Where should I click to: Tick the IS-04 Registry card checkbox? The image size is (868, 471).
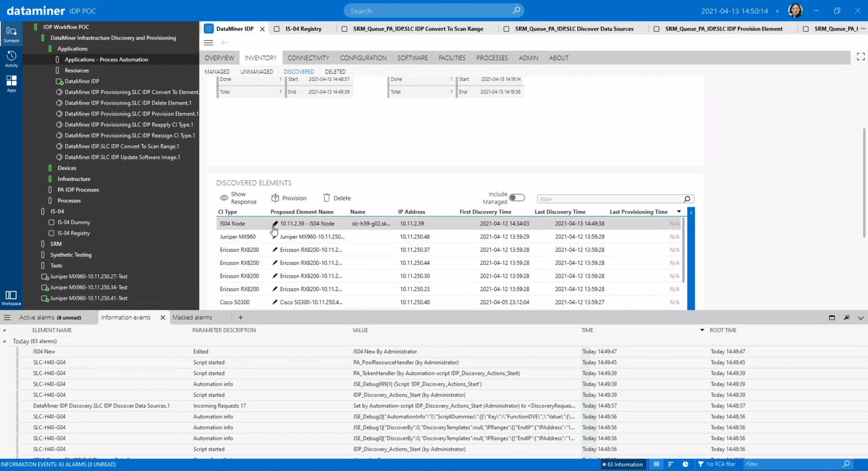coord(276,29)
